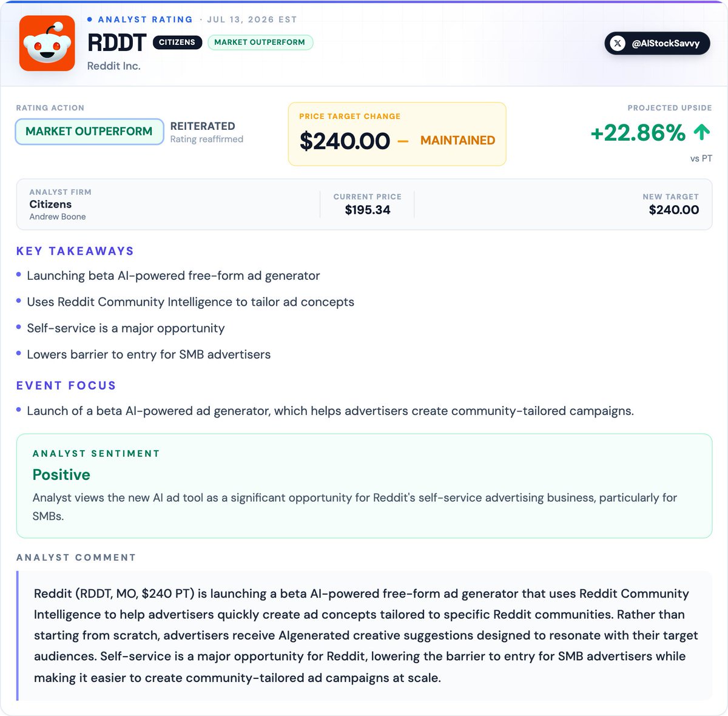Select the MARKET OUTPERFORM rating action box
This screenshot has height=716, width=728.
[89, 132]
